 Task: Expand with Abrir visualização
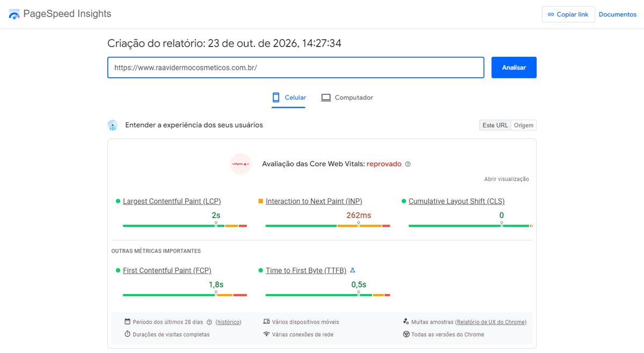[x=506, y=179]
